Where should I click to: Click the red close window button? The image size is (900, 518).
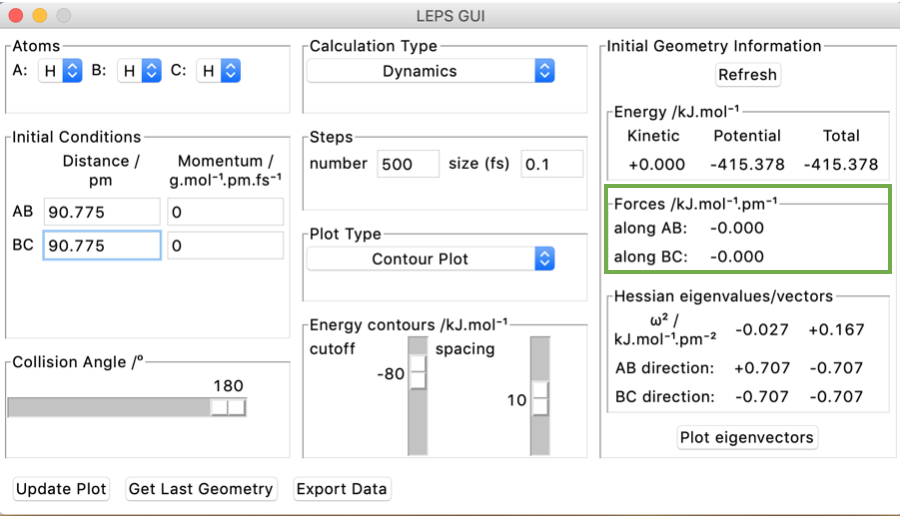pos(17,16)
